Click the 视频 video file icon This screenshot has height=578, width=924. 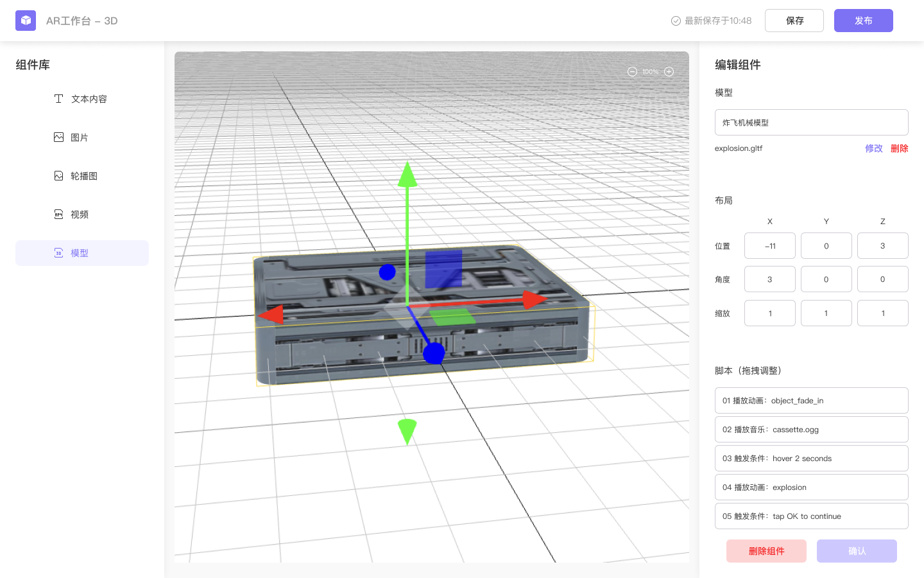[x=58, y=214]
